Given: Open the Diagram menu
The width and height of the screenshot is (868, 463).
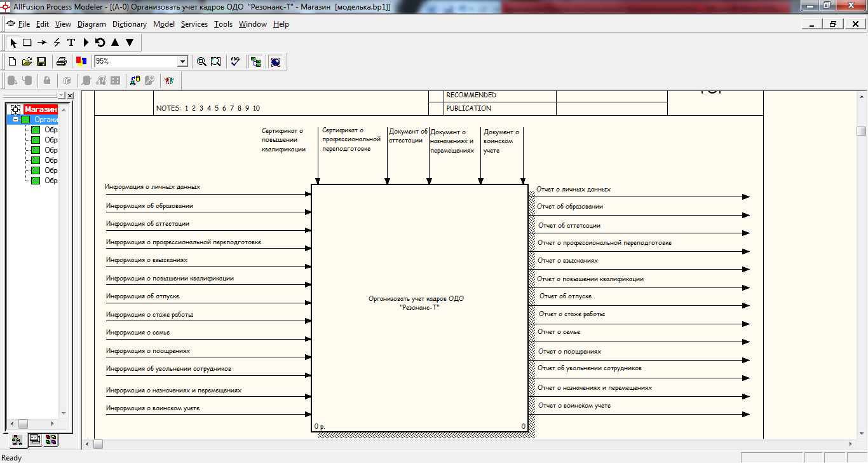Looking at the screenshot, I should pyautogui.click(x=92, y=24).
